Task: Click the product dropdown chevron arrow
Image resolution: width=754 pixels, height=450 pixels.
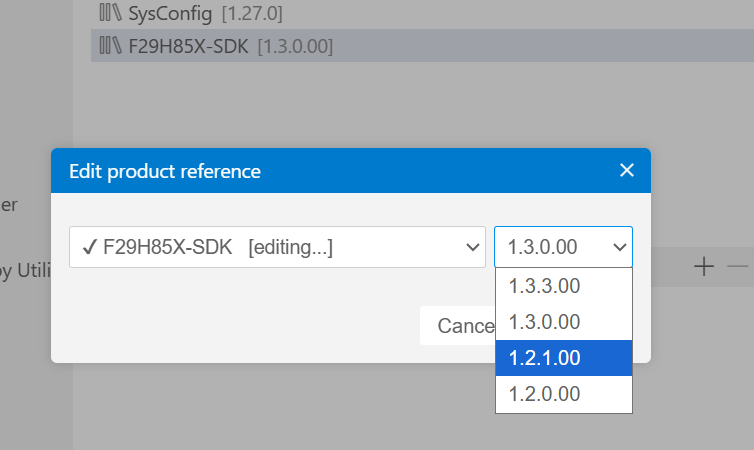Action: pos(473,247)
